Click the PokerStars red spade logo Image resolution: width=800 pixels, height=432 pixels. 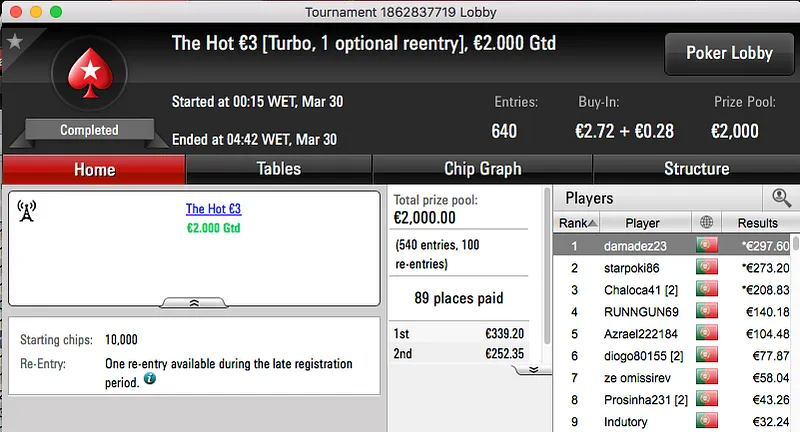[x=89, y=76]
